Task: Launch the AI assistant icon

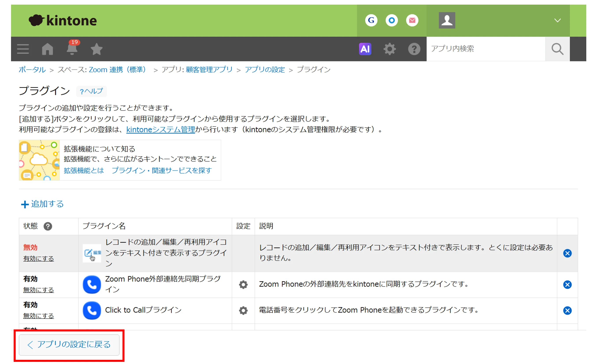Action: (x=365, y=49)
